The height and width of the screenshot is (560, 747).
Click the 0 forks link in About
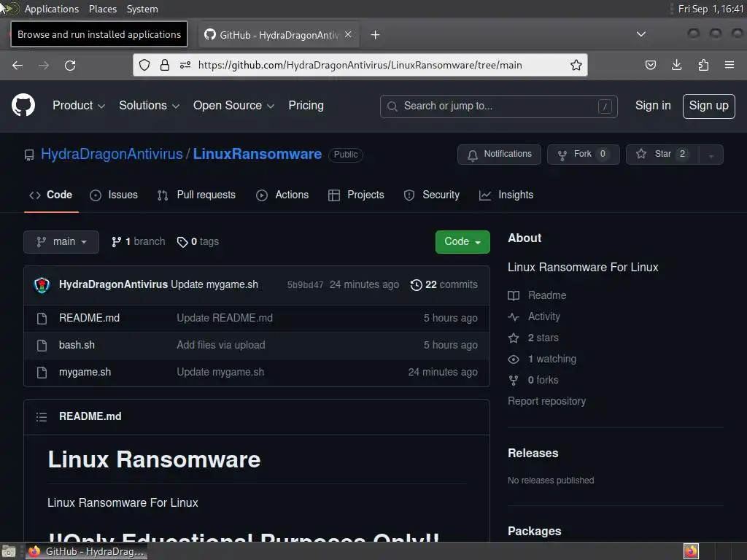533,381
